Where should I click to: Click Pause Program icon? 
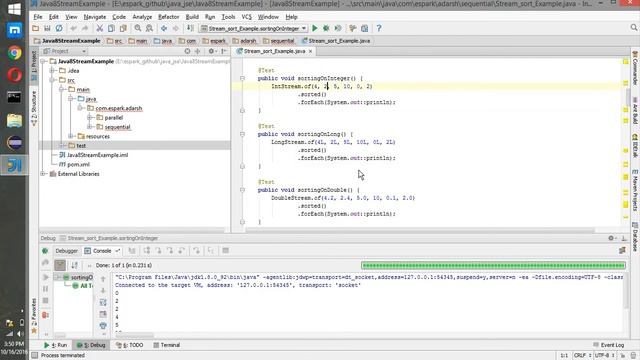click(45, 289)
